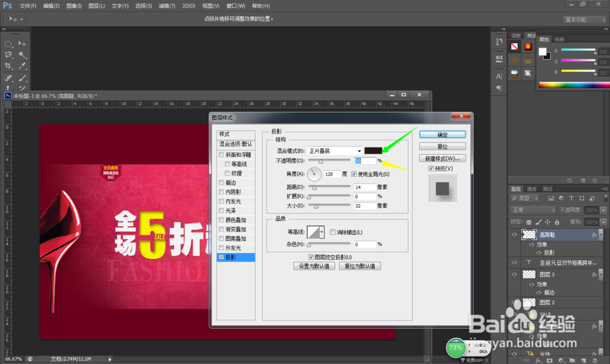610x364 pixels.
Task: Switch to the 色板 tab
Action: (x=559, y=39)
